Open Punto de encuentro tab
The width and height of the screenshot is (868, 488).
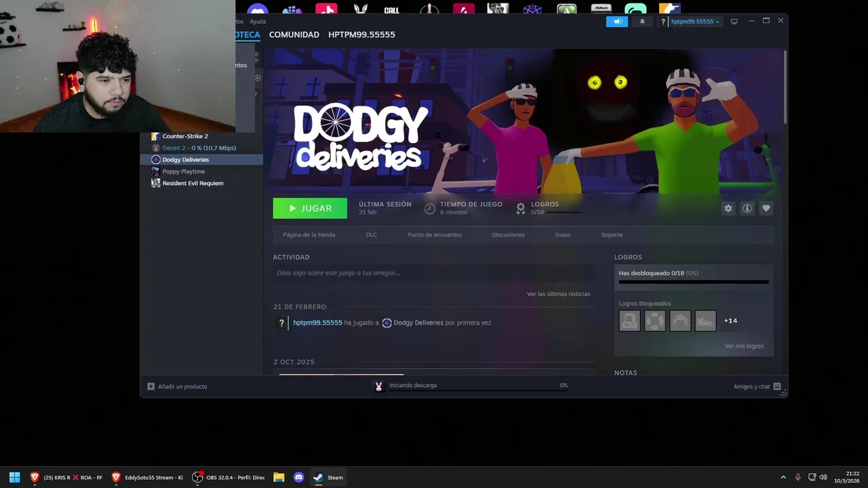pyautogui.click(x=435, y=235)
